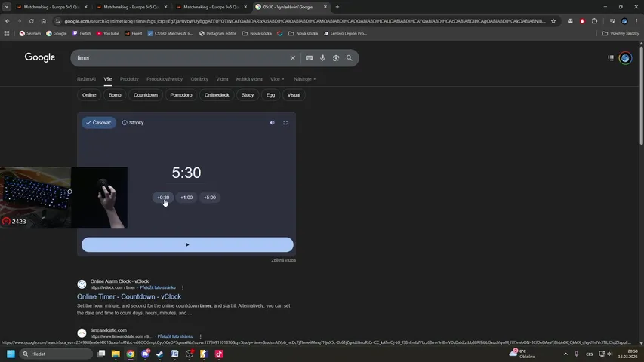
Task: Send feedback via Zpětná vazba link
Action: [283, 260]
